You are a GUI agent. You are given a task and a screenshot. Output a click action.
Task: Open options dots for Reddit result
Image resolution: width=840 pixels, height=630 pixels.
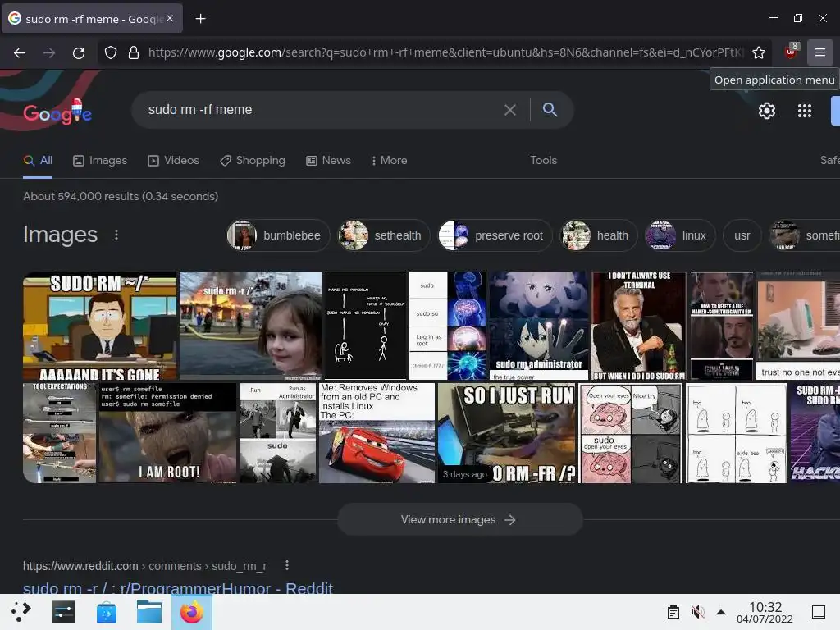(x=287, y=565)
